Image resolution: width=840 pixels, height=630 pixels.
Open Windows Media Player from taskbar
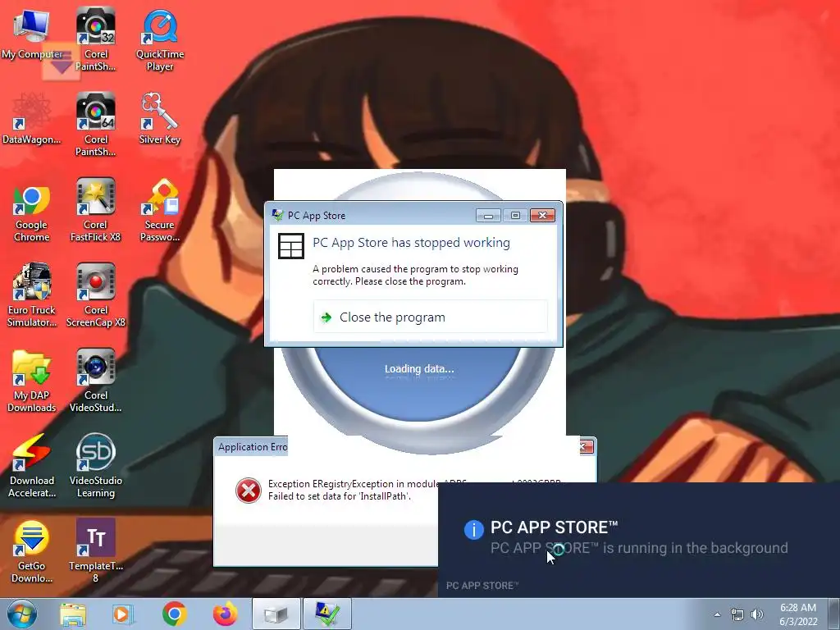pos(123,614)
